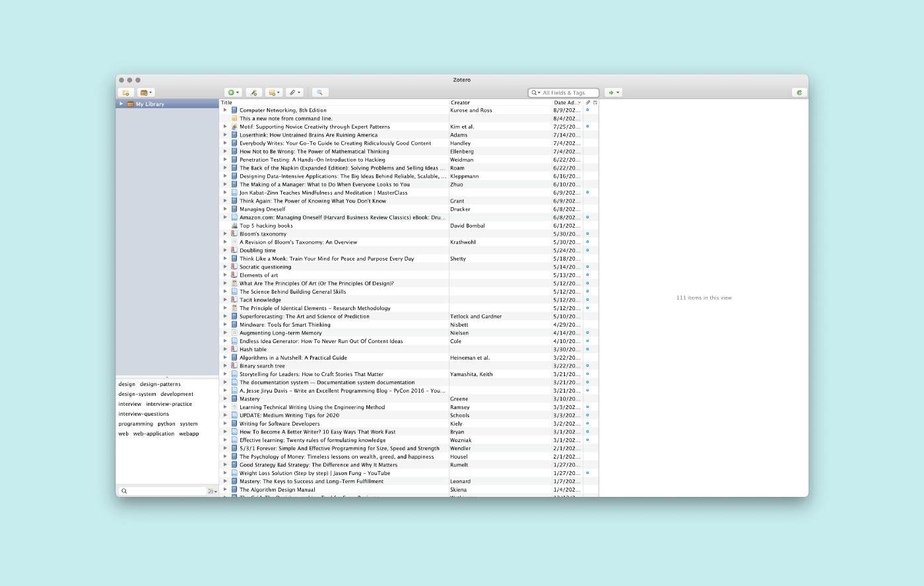Click the Add Attachment paperclip button
Viewport: 924px width, 586px height.
click(x=294, y=92)
